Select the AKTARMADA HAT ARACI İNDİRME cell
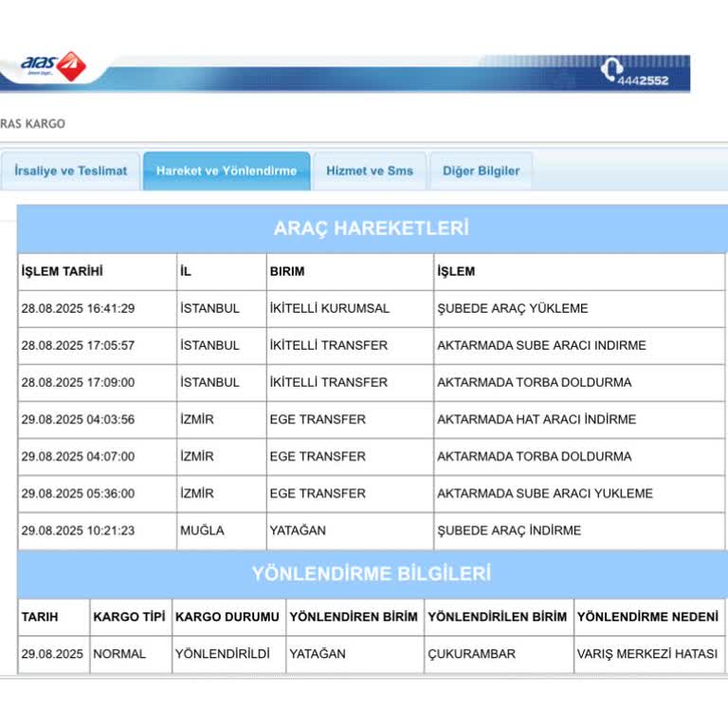The image size is (728, 728). 537,419
